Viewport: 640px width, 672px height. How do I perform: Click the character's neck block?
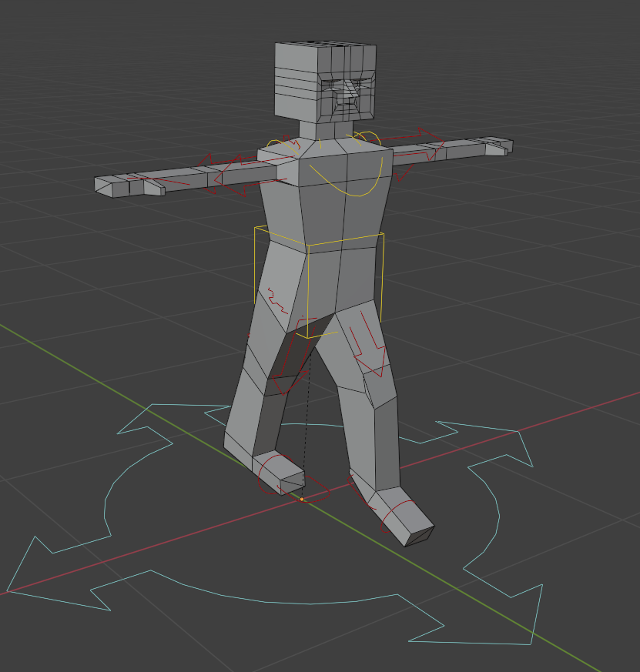point(326,130)
